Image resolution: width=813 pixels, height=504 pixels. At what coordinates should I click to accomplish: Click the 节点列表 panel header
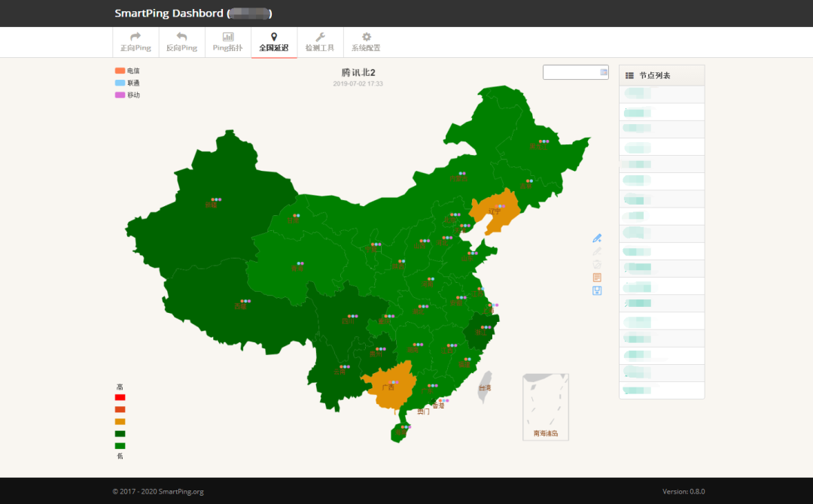point(661,75)
